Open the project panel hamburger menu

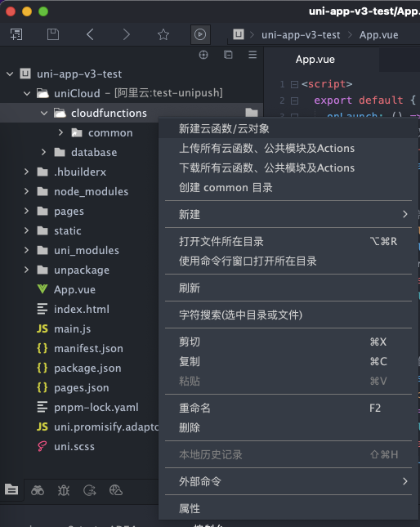click(252, 55)
